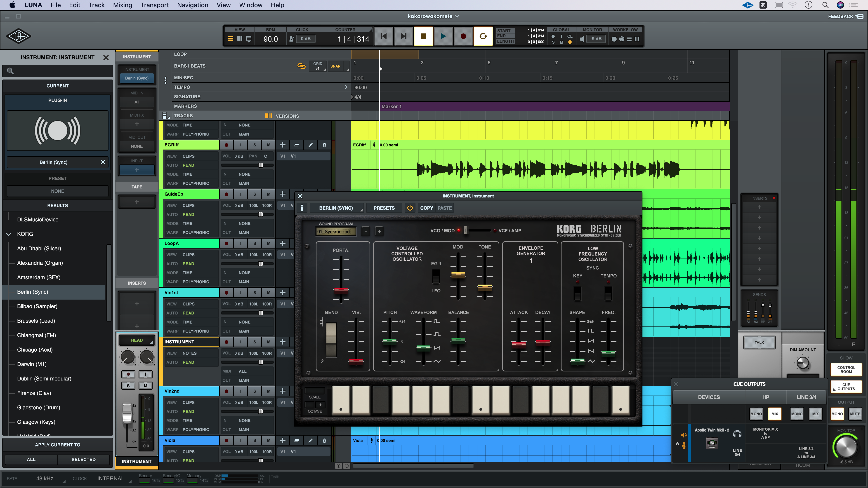Click the OCTAVE minus button

[310, 404]
